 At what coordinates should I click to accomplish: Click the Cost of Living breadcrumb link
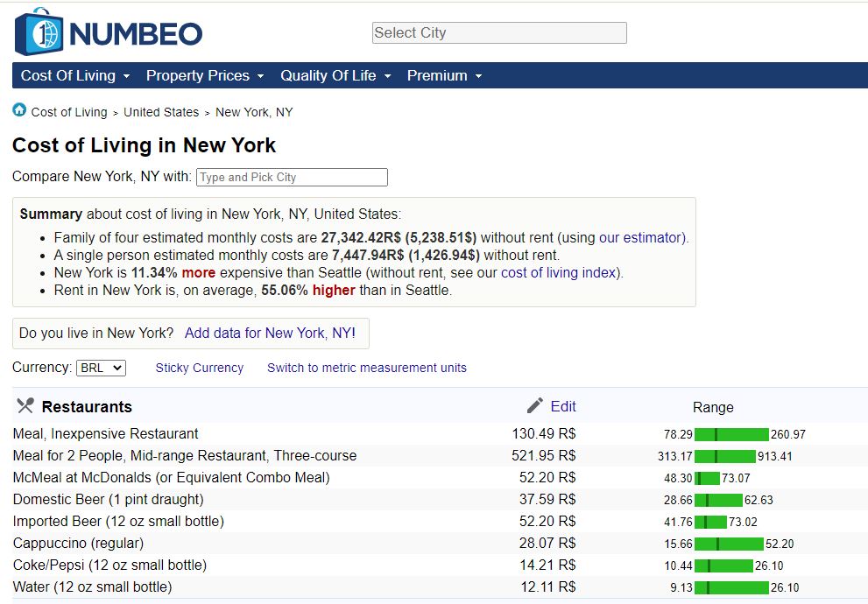coord(69,113)
